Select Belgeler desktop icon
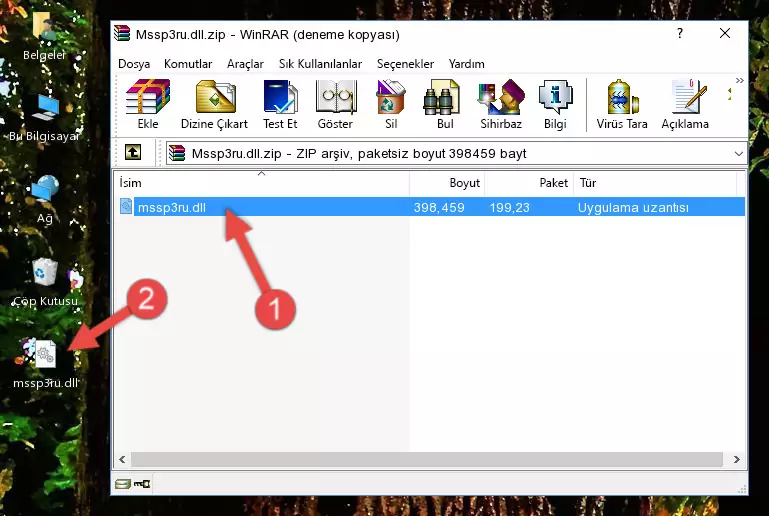The image size is (769, 516). pos(44,36)
